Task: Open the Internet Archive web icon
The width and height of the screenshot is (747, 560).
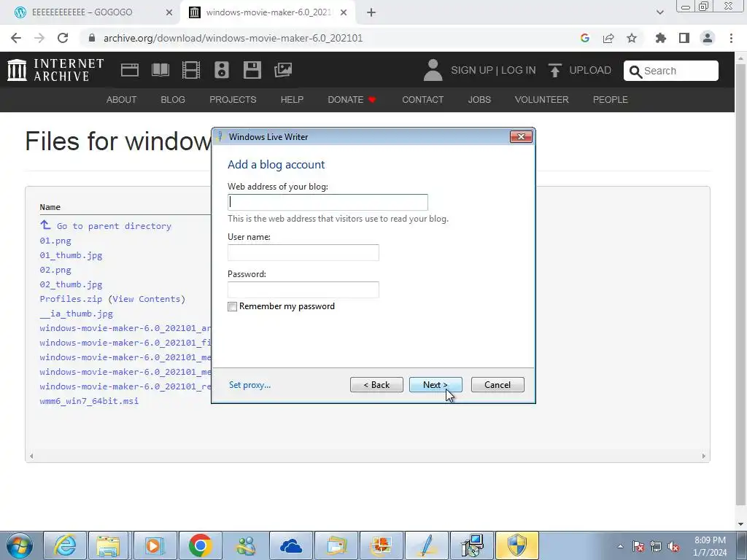Action: [130, 70]
